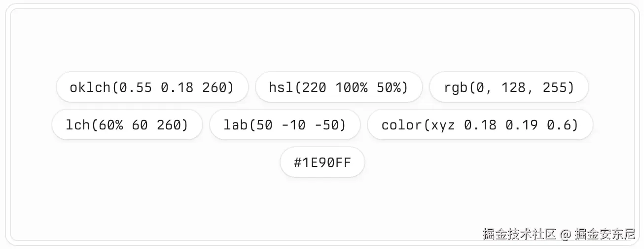Select the hsl(220 100% 50%) pill
Viewport: 644px width, 249px height.
[x=339, y=87]
